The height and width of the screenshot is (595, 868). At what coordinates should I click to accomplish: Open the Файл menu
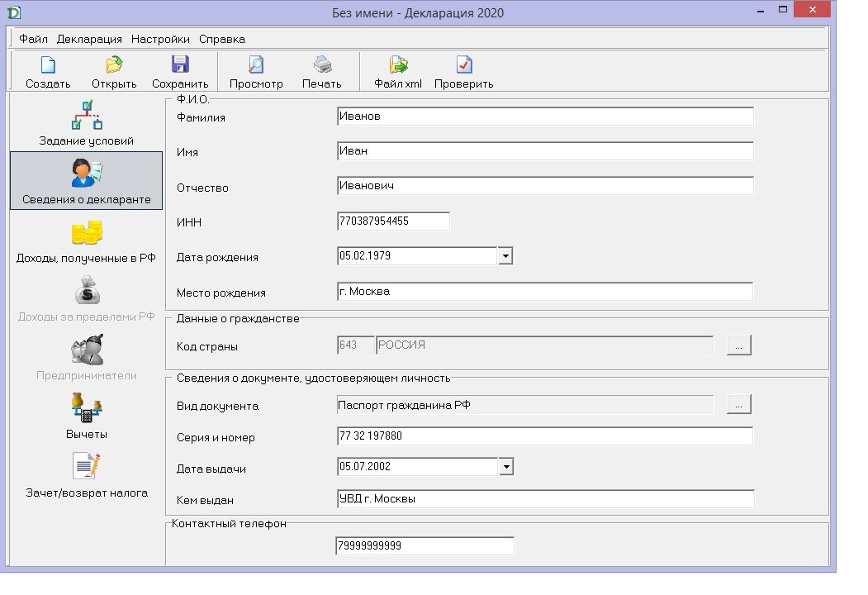pyautogui.click(x=33, y=40)
